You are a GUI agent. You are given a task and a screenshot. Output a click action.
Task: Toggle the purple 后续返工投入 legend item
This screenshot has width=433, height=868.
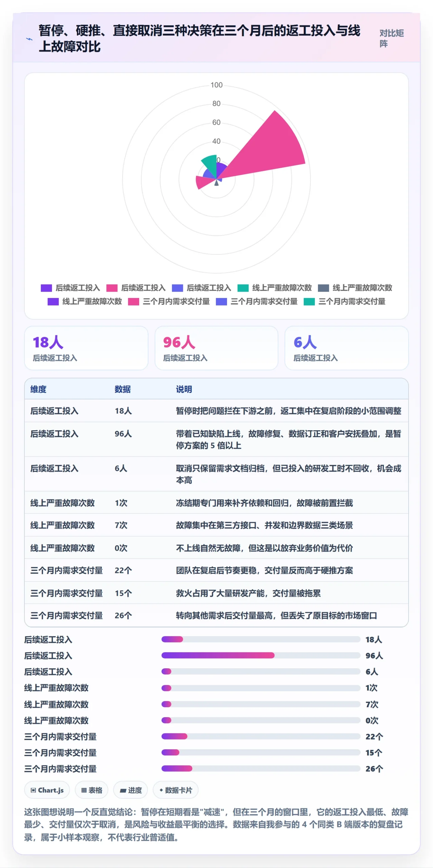[x=70, y=288]
